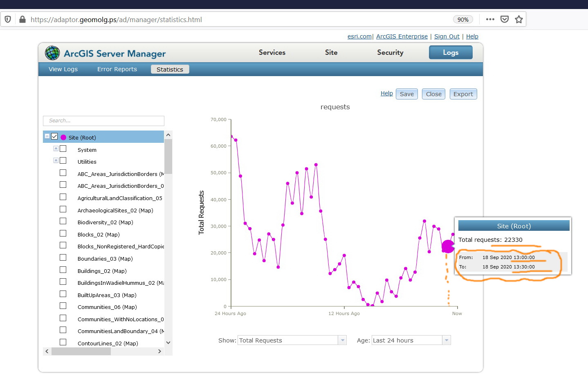Check the Biodiversity_02 (Map) checkbox
Screen dimensions: 588x383
coord(63,221)
